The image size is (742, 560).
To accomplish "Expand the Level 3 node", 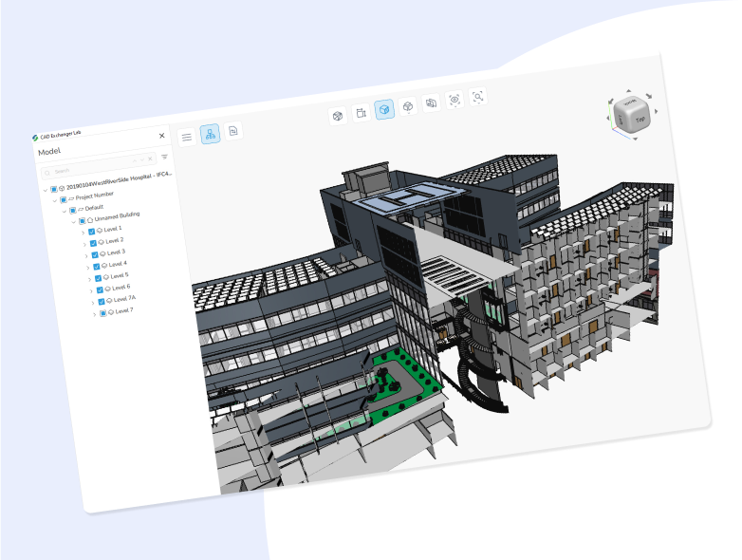I will click(x=86, y=256).
